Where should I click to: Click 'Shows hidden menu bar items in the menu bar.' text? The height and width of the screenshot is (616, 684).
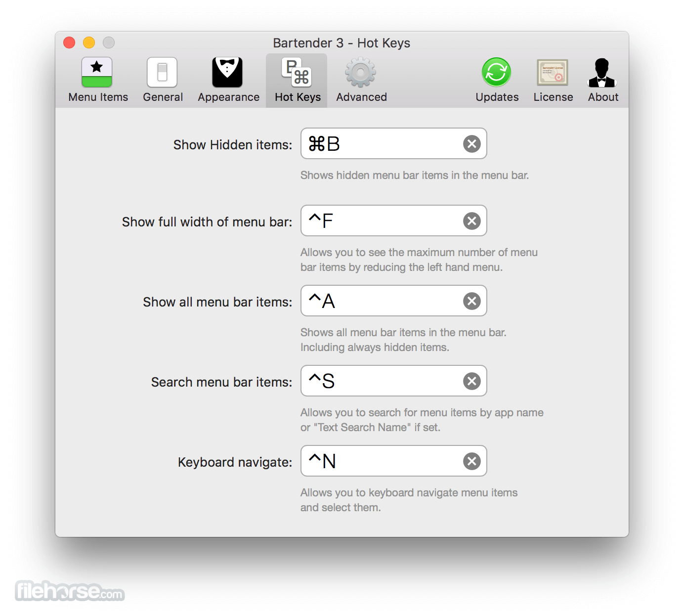coord(415,176)
